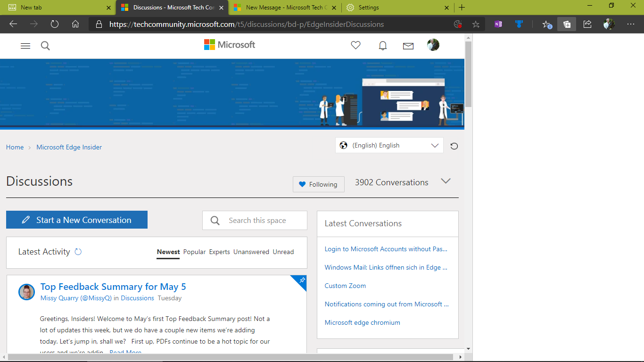Click the pinned post pushpin corner icon
Image resolution: width=644 pixels, height=362 pixels.
tap(302, 280)
